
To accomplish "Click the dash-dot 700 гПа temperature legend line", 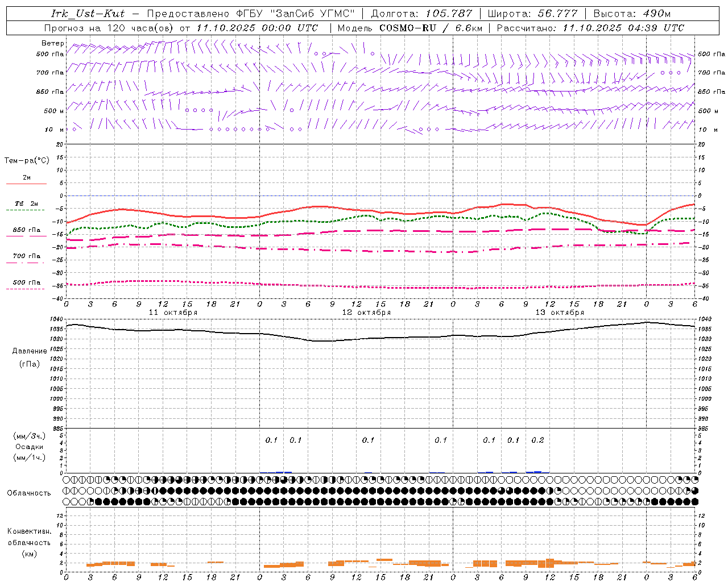I will (26, 263).
